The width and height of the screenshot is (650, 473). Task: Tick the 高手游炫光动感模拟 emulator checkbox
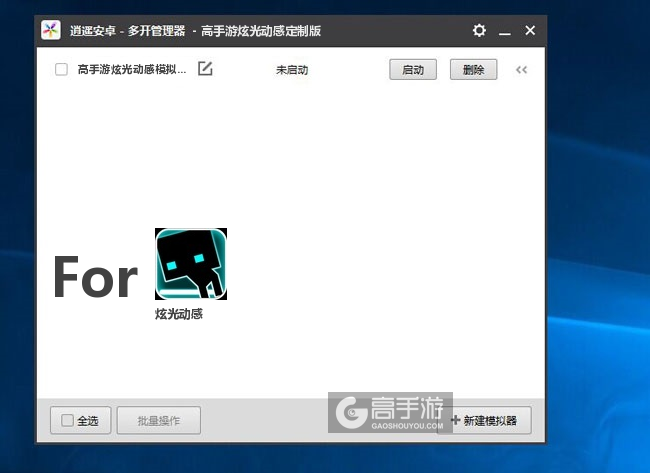(x=61, y=69)
